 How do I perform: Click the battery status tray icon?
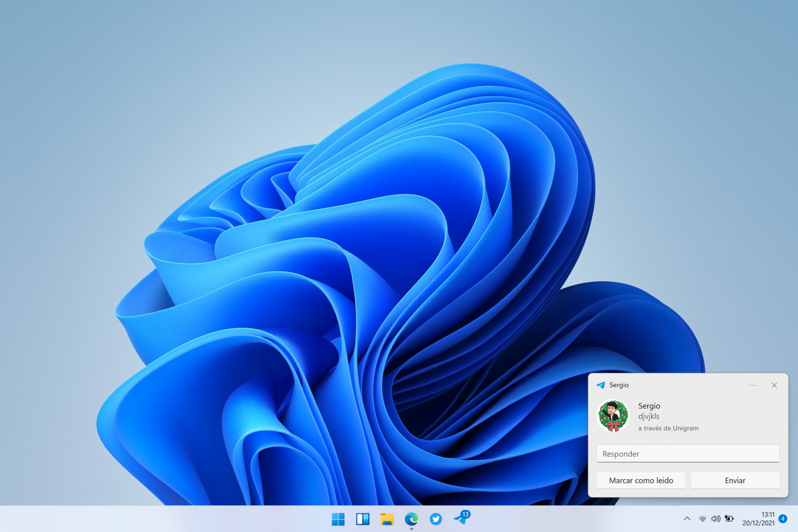coord(729,519)
